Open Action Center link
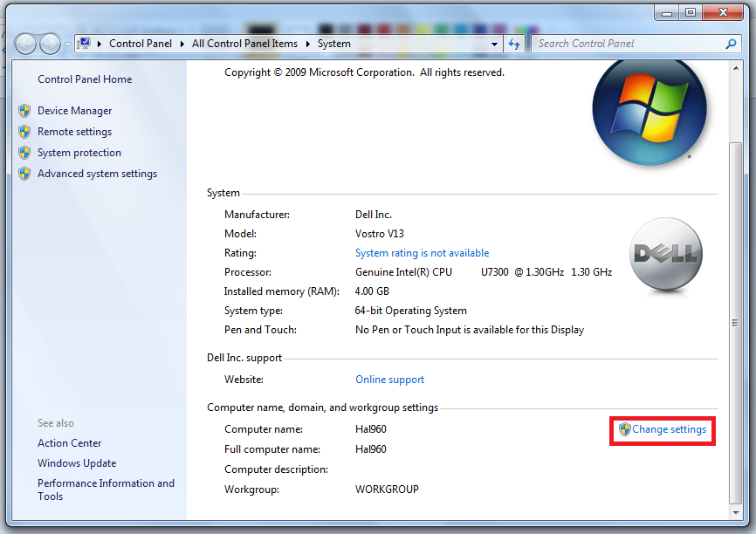This screenshot has width=756, height=534. [70, 443]
